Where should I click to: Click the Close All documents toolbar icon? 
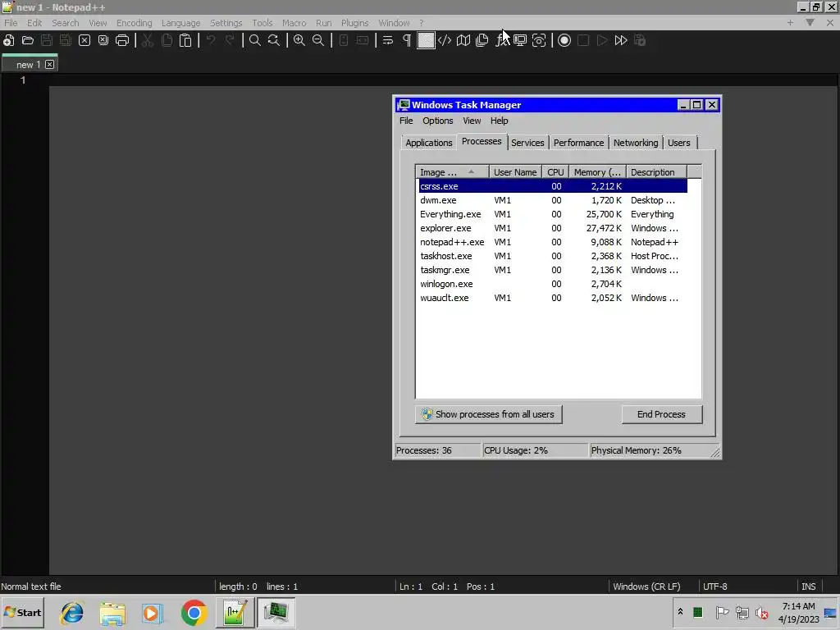(103, 40)
